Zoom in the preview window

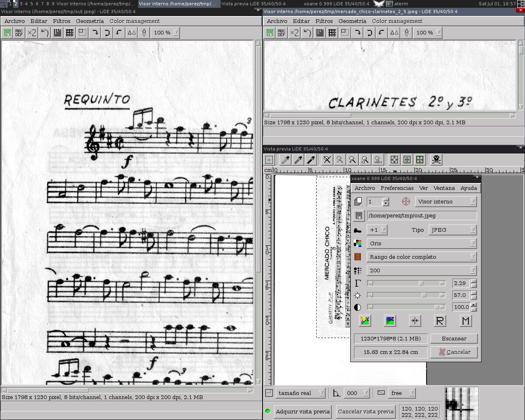352,160
